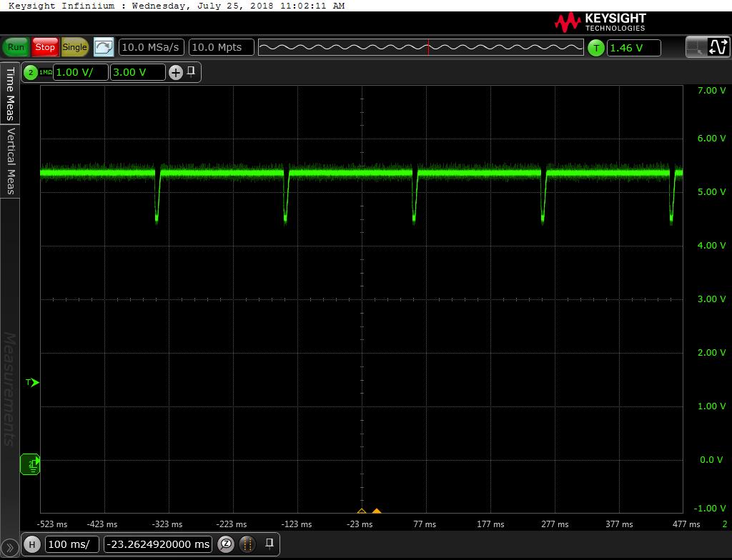Click the Single acquisition button
This screenshot has height=560, width=732.
coord(74,47)
